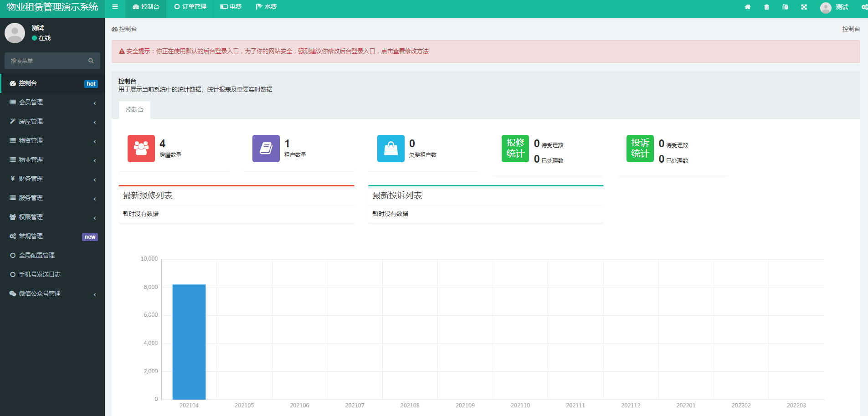Switch to the 电费 top menu
The height and width of the screenshot is (416, 868).
point(231,7)
